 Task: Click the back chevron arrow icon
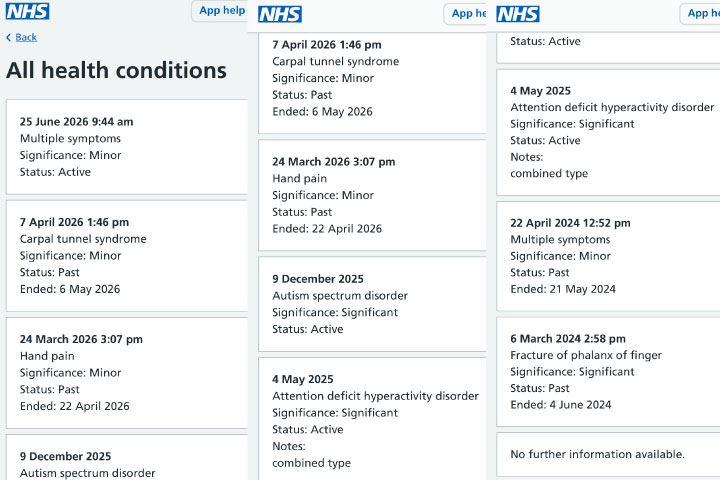[x=8, y=38]
